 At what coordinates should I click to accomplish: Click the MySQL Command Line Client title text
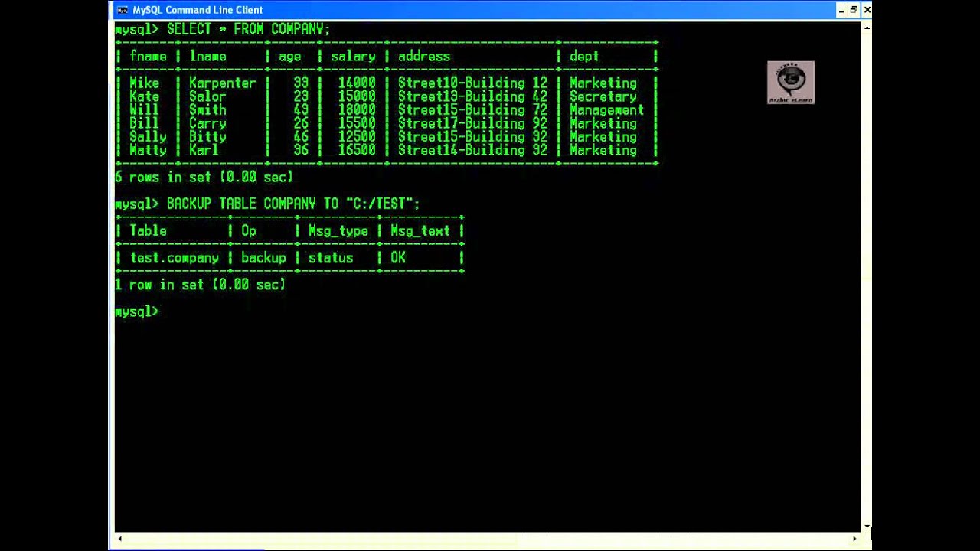click(x=198, y=10)
